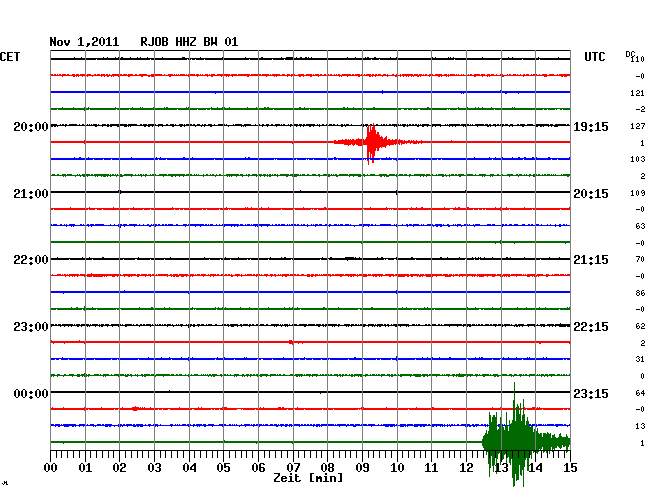Click the "21:15" UTC time label
This screenshot has width=650, height=494.
pos(591,260)
